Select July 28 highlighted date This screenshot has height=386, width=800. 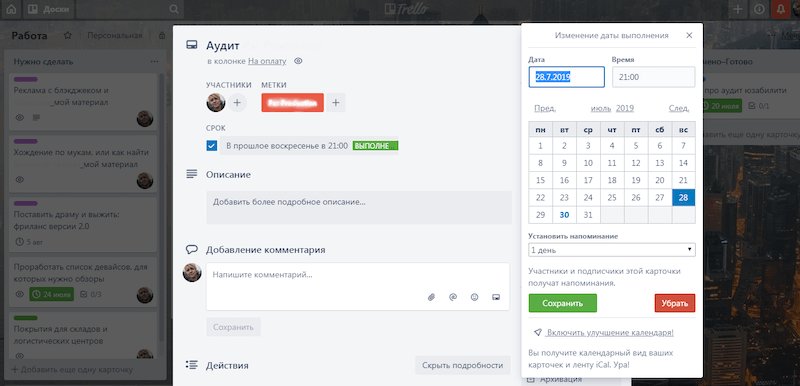(x=684, y=197)
